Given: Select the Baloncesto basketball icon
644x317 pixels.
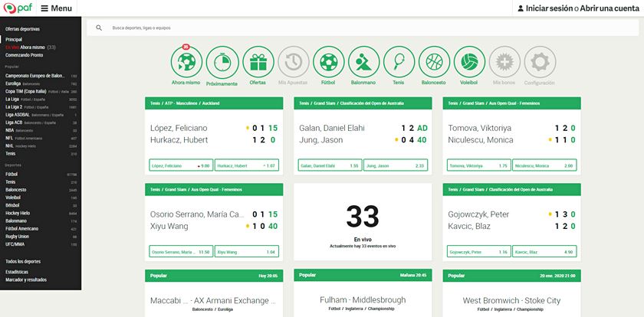Looking at the screenshot, I should pos(434,61).
